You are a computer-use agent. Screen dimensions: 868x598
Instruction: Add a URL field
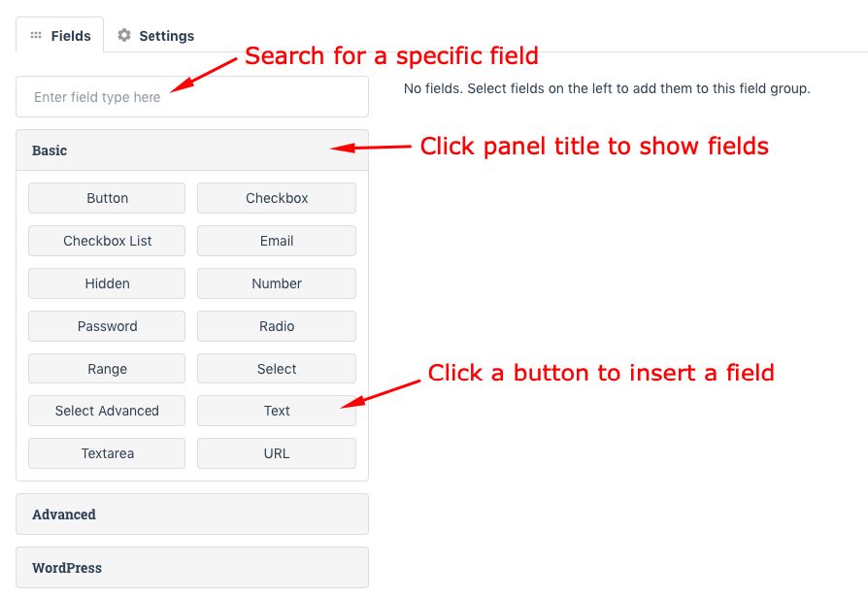(276, 453)
